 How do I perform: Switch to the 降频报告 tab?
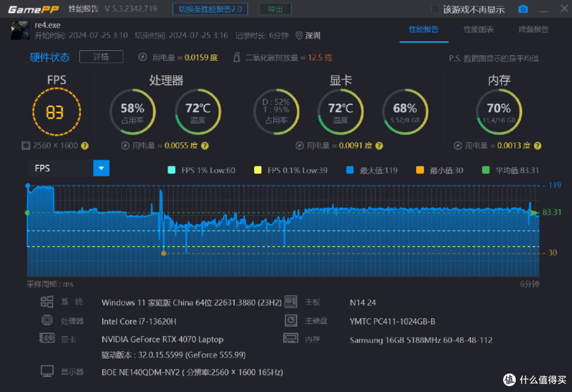click(533, 30)
